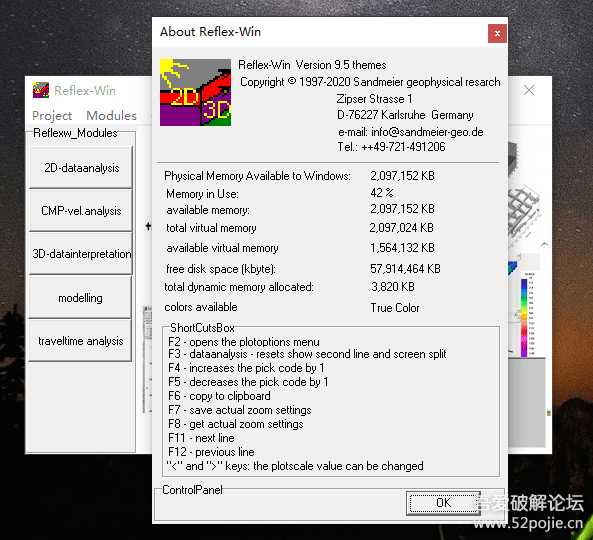Viewport: 593px width, 540px height.
Task: Click the Reflex-Win 2D/3D logo image
Action: [196, 92]
